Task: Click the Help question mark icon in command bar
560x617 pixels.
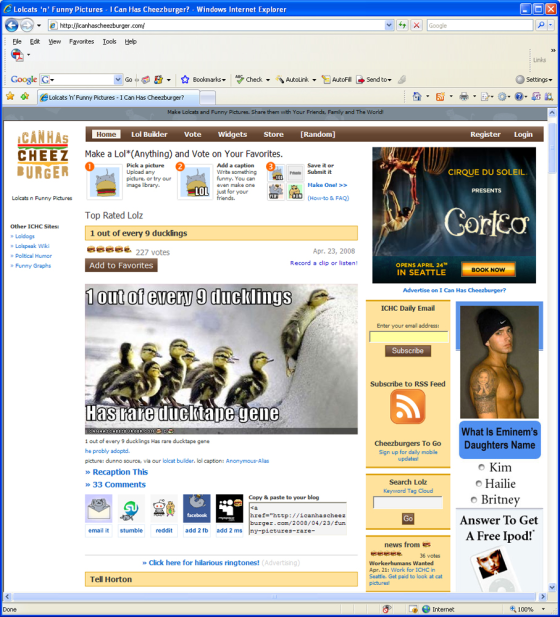Action: (x=519, y=96)
